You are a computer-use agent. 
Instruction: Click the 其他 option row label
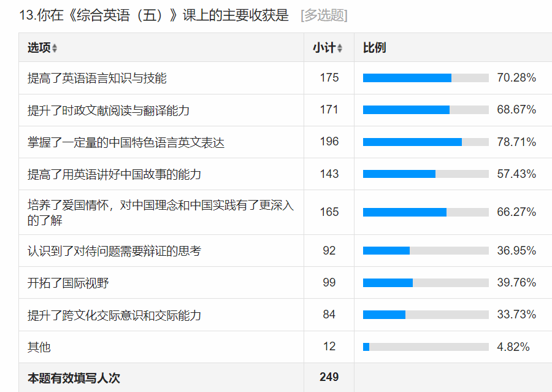(39, 347)
